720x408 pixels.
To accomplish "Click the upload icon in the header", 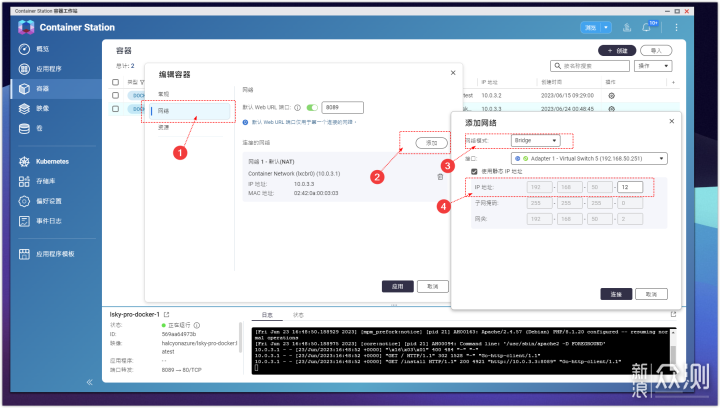I will tap(627, 27).
